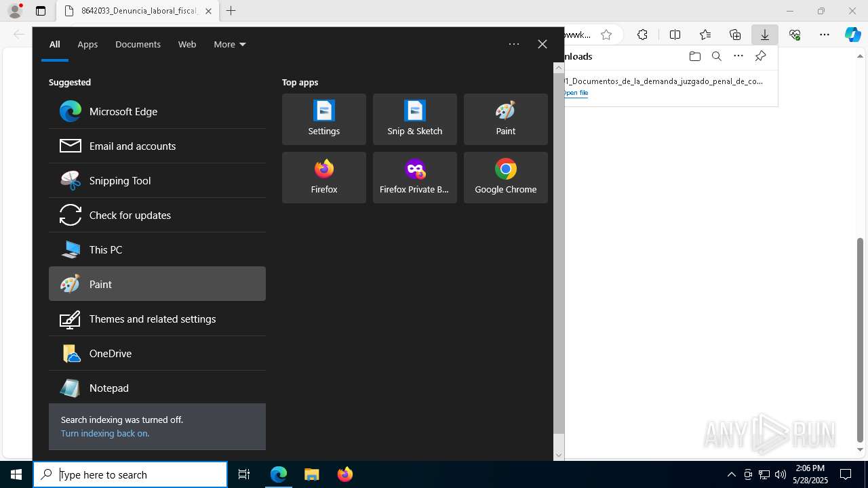868x488 pixels.
Task: Open Edge Extensions button
Action: [x=642, y=35]
